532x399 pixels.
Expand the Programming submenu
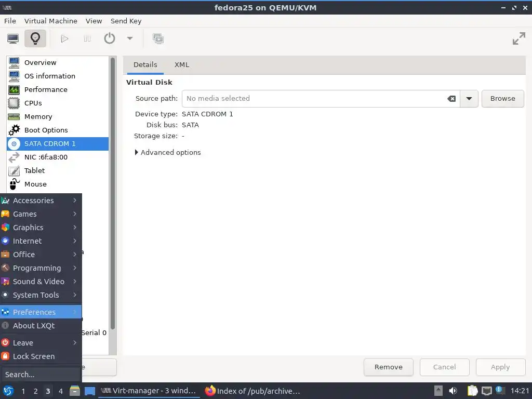pyautogui.click(x=41, y=268)
